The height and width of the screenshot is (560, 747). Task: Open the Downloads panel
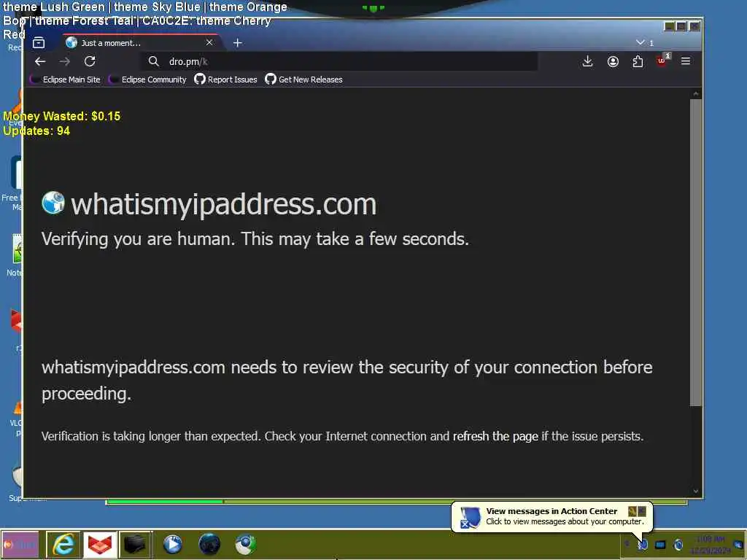587,61
